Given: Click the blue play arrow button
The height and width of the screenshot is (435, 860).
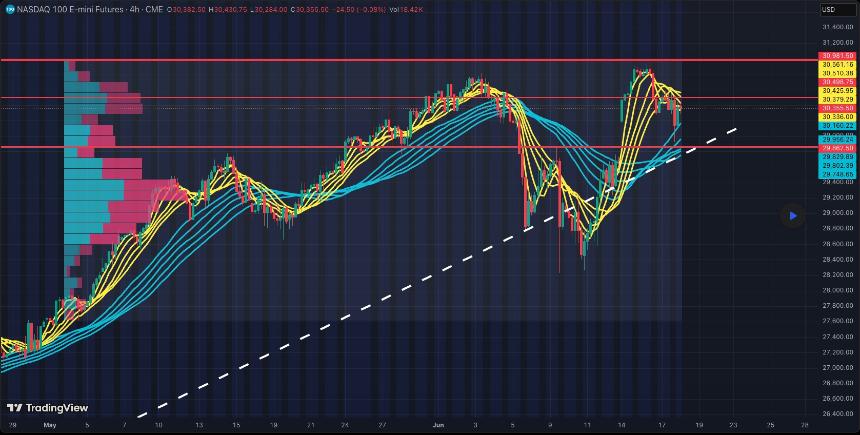Looking at the screenshot, I should 793,216.
